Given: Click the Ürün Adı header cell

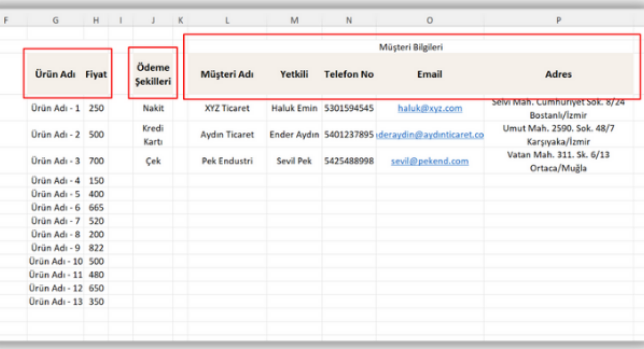Looking at the screenshot, I should (x=55, y=74).
